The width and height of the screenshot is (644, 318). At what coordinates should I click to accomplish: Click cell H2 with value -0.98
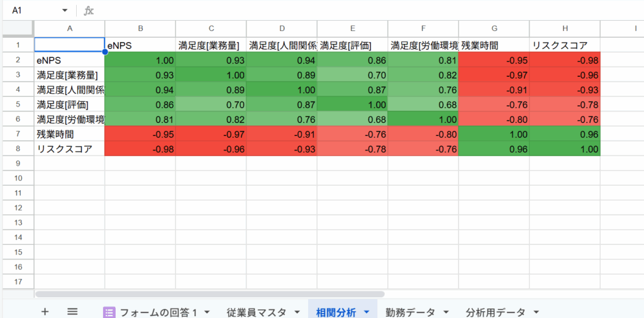pyautogui.click(x=565, y=60)
